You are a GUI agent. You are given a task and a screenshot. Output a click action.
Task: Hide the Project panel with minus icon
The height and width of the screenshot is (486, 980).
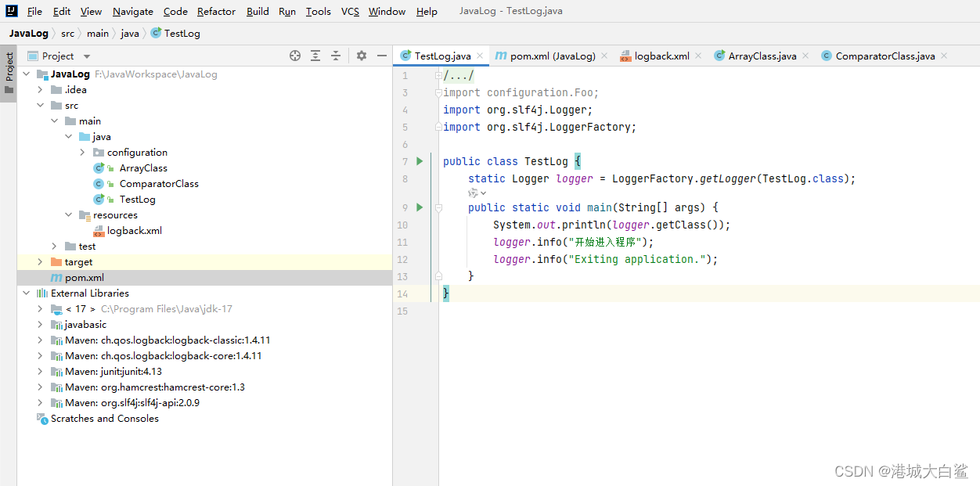(x=382, y=56)
